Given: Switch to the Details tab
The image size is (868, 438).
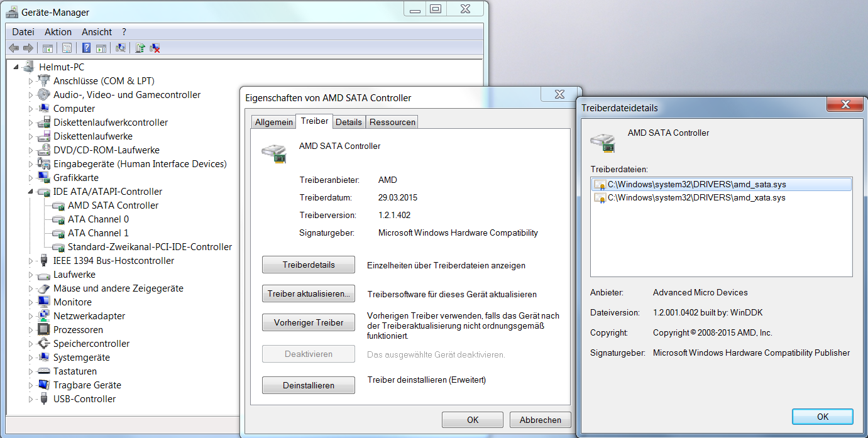Looking at the screenshot, I should (348, 122).
